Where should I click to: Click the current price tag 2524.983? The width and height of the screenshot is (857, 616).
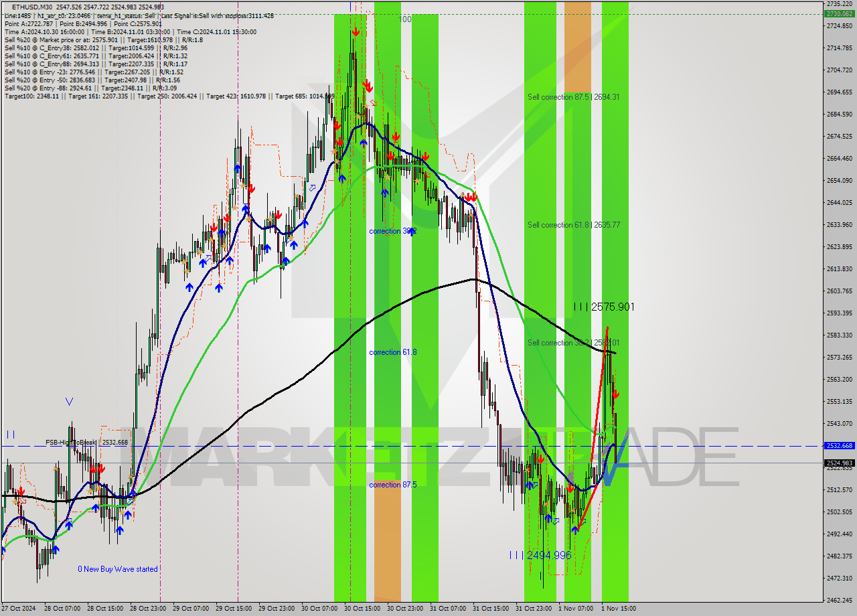point(839,463)
